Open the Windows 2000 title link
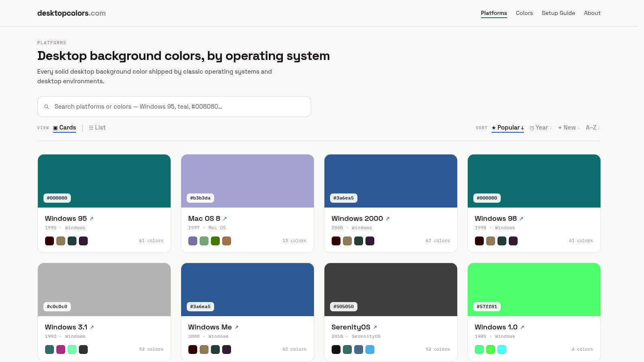This screenshot has width=644, height=362. pos(357,218)
